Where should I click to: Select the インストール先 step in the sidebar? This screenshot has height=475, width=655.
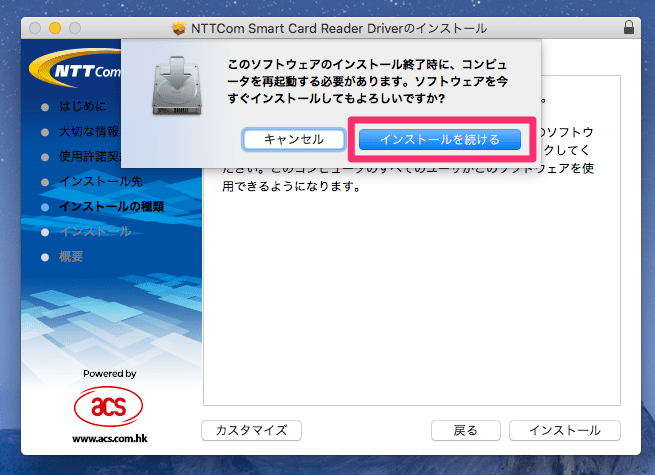pyautogui.click(x=100, y=182)
